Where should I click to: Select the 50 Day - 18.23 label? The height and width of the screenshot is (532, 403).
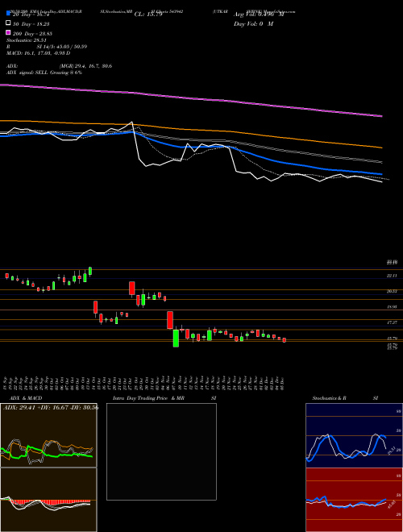(32, 23)
